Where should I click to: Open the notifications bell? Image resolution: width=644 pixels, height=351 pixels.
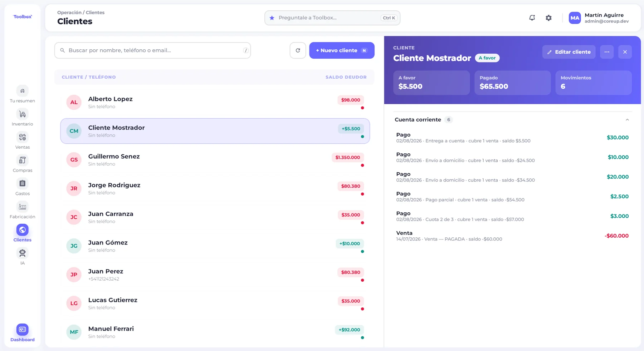pyautogui.click(x=532, y=18)
